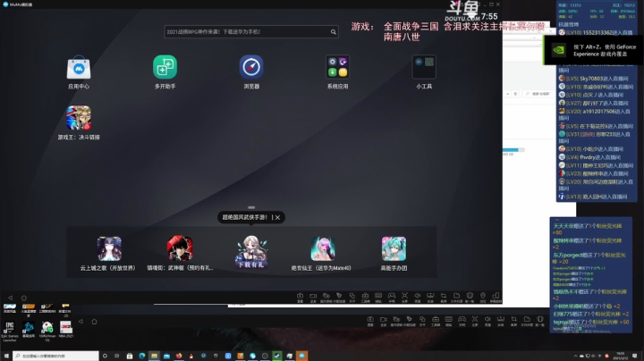Viewport: 644px width, 361px height.
Task: Expand hidden system tray icons
Action: coord(575,356)
